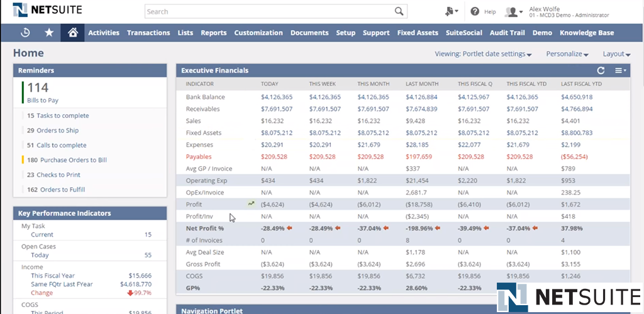
Task: Open Viewing: Portlet date settings dropdown
Action: coord(483,54)
